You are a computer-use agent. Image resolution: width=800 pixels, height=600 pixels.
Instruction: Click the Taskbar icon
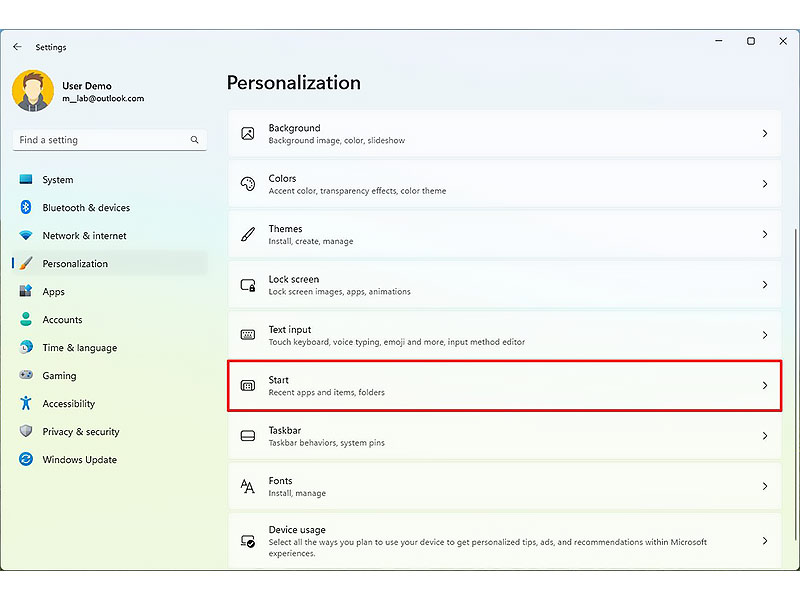pos(247,436)
